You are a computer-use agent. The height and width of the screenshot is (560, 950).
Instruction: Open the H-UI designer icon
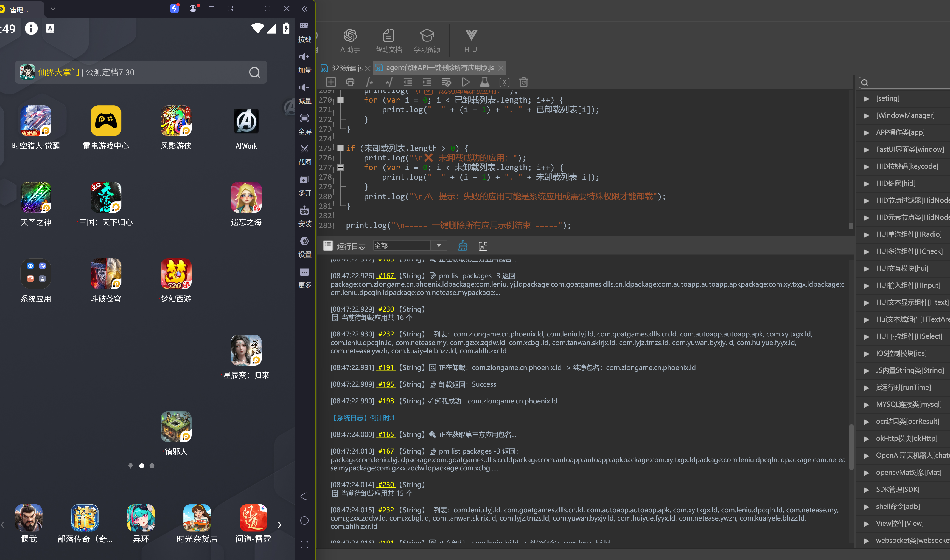(471, 40)
